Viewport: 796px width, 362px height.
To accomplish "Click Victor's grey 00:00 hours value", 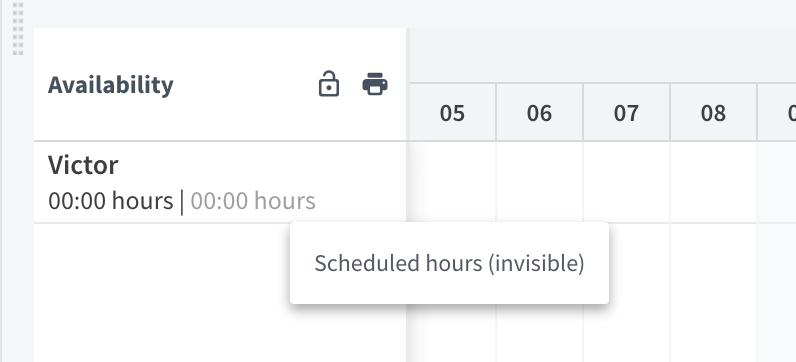I will pyautogui.click(x=253, y=201).
